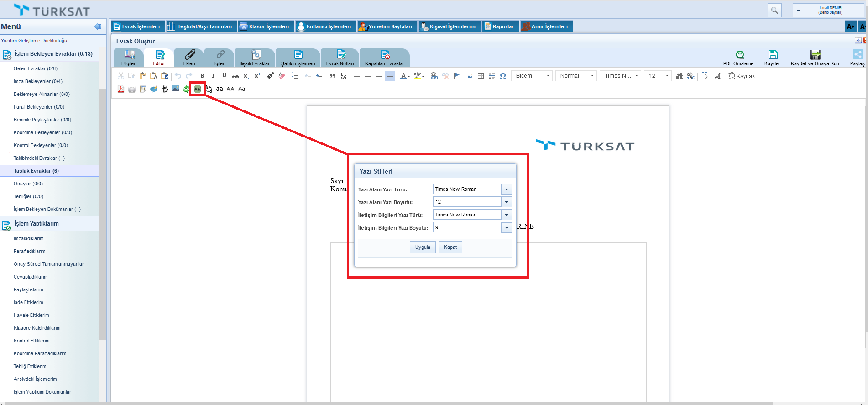Click Kaydet ve Onaya Sun icon
Screen dimensions: 868x405
tap(815, 55)
